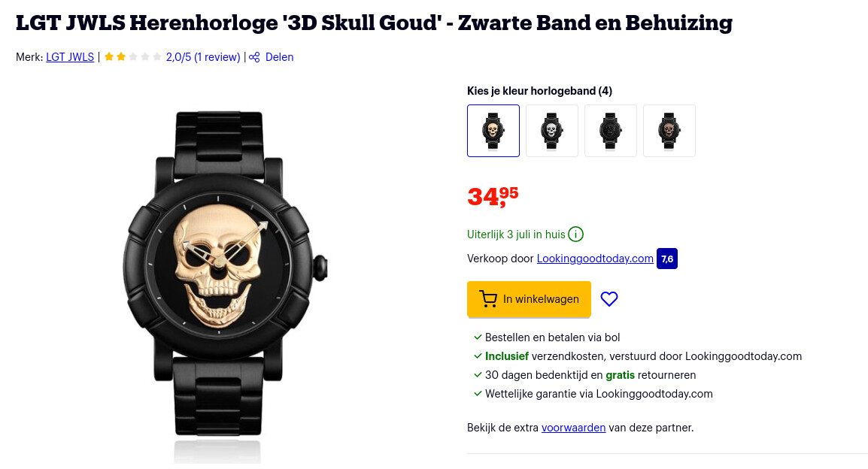This screenshot has height=469, width=868.
Task: Open the LGT JWLS brand link
Action: tap(70, 57)
